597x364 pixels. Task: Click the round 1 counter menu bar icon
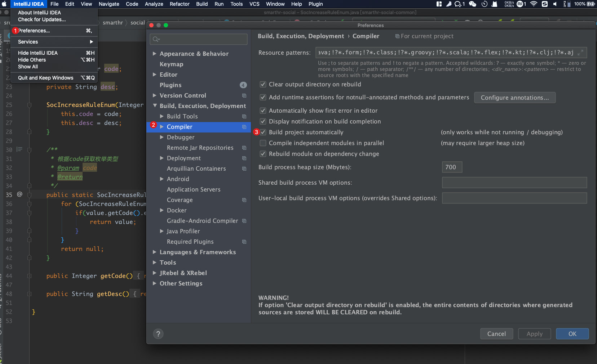point(521,4)
